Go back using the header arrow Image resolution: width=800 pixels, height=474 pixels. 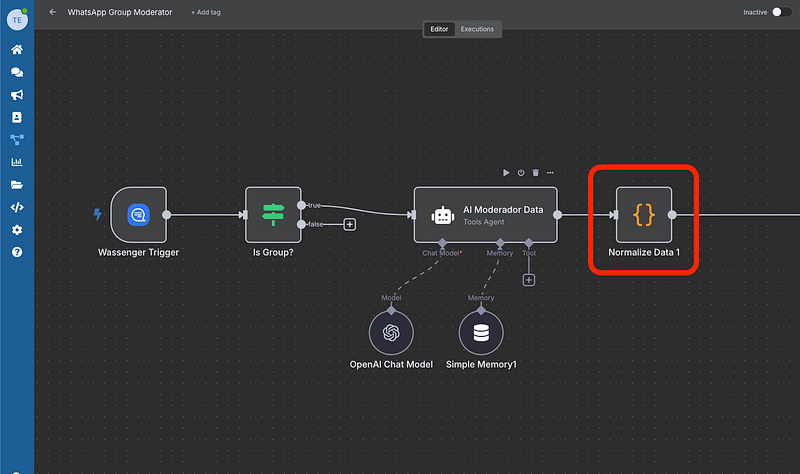pos(52,12)
